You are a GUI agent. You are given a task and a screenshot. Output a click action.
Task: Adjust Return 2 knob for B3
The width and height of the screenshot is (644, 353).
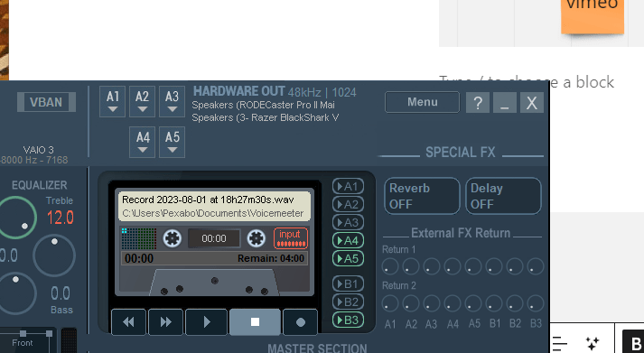pyautogui.click(x=536, y=303)
